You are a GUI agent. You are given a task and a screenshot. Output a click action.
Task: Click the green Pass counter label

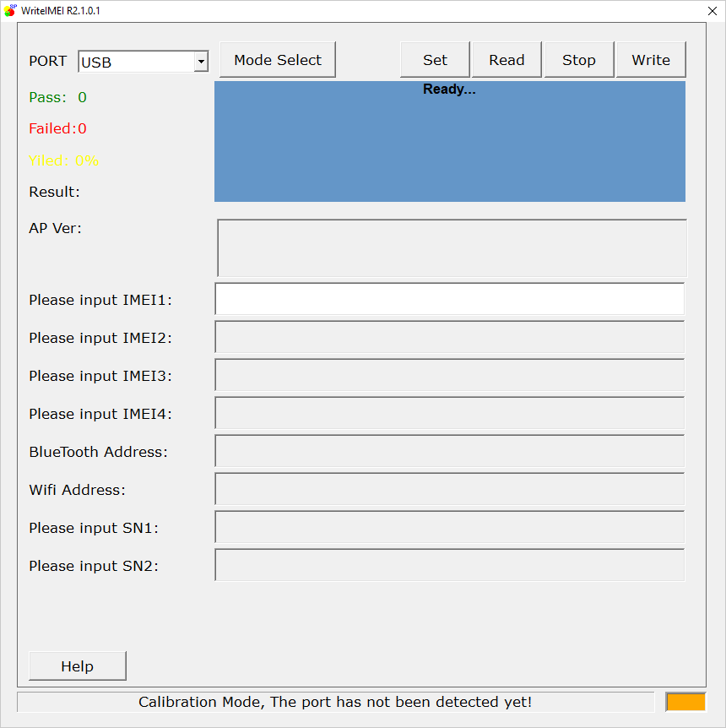point(57,97)
